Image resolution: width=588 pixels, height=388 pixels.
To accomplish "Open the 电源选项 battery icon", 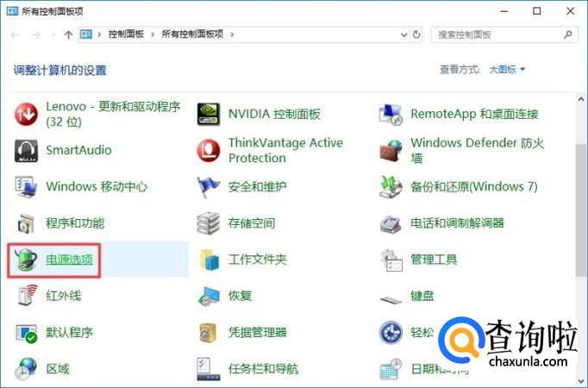I will (x=26, y=260).
